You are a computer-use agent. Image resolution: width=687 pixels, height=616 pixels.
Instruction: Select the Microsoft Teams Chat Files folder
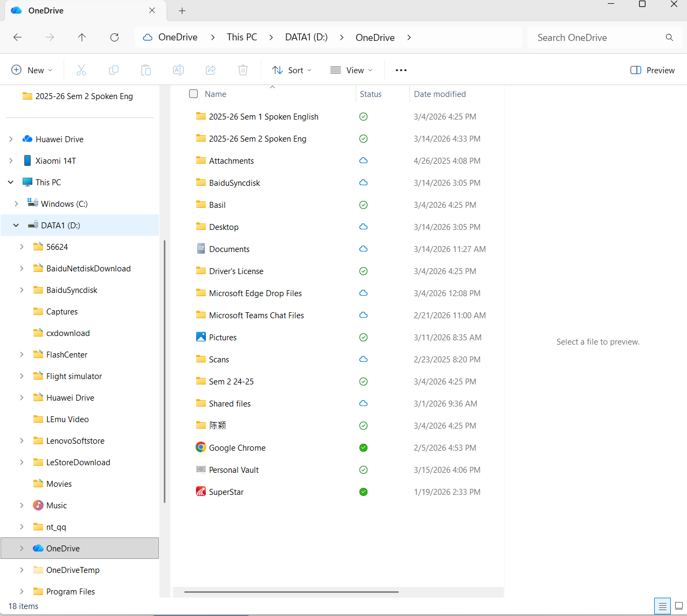pyautogui.click(x=338, y=315)
